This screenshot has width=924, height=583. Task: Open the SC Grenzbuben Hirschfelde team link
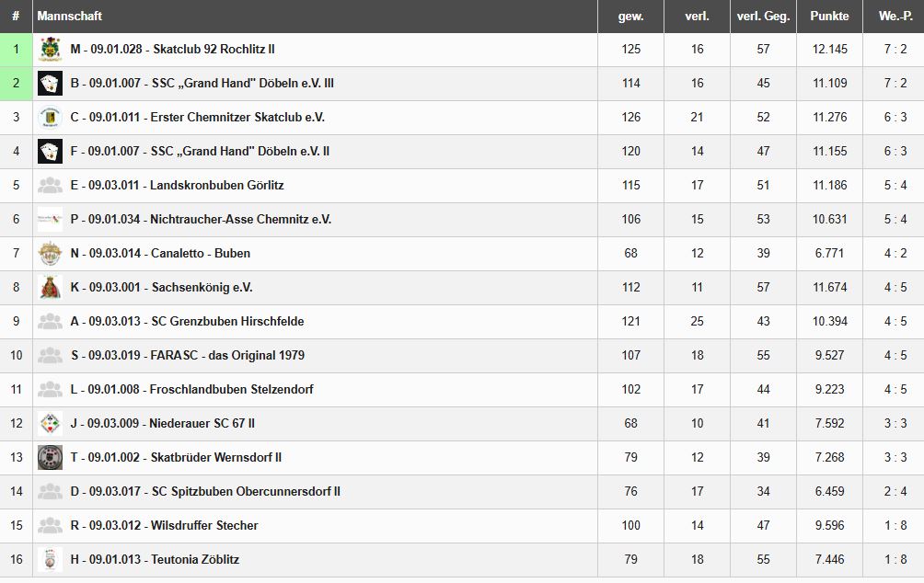187,322
